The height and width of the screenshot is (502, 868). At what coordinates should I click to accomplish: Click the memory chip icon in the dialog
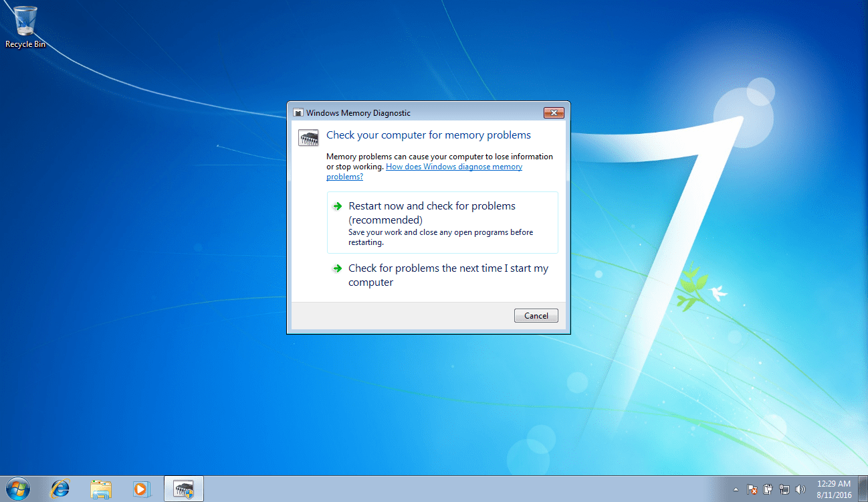[308, 137]
